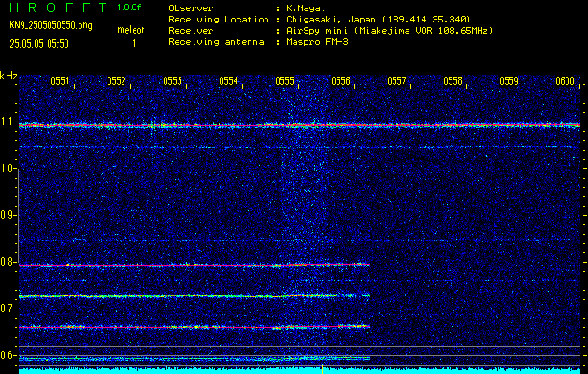The image size is (588, 374).
Task: Click the strong carrier line near 1.1 kHz
Action: pyautogui.click(x=299, y=125)
